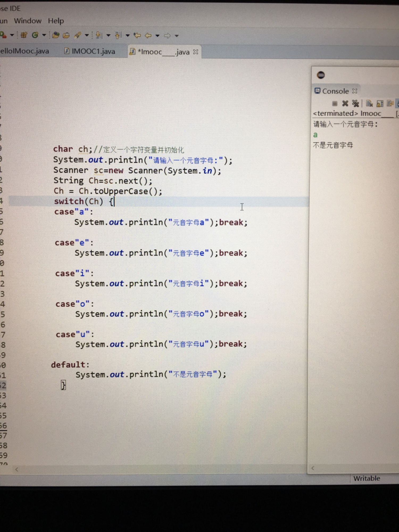The width and height of the screenshot is (399, 532).
Task: Toggle the Scroll Lock console icon
Action: click(x=380, y=103)
